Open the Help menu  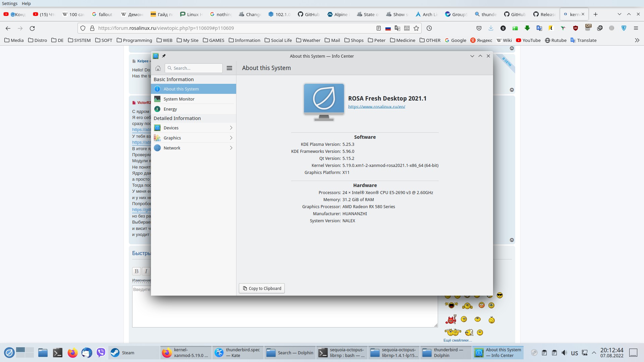tap(26, 3)
